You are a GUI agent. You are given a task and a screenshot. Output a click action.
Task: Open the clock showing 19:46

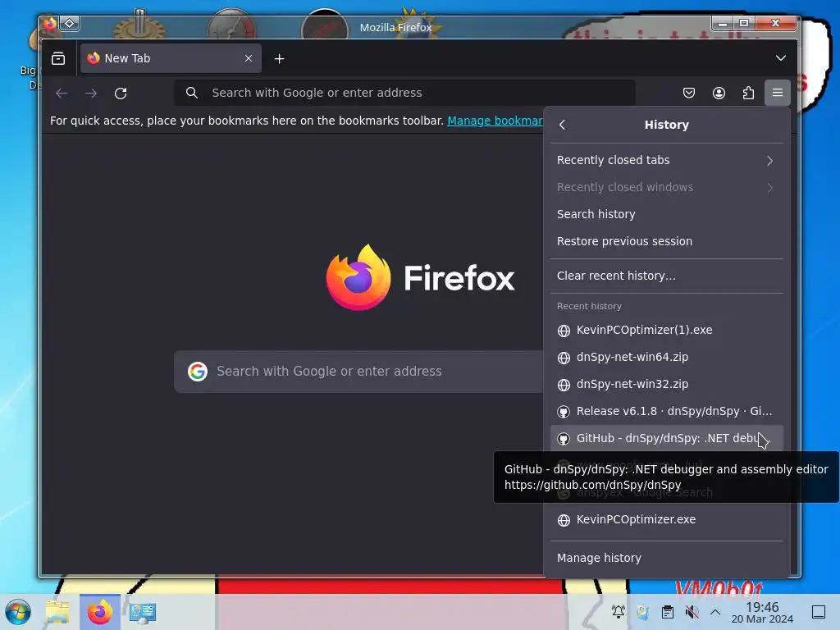click(762, 612)
